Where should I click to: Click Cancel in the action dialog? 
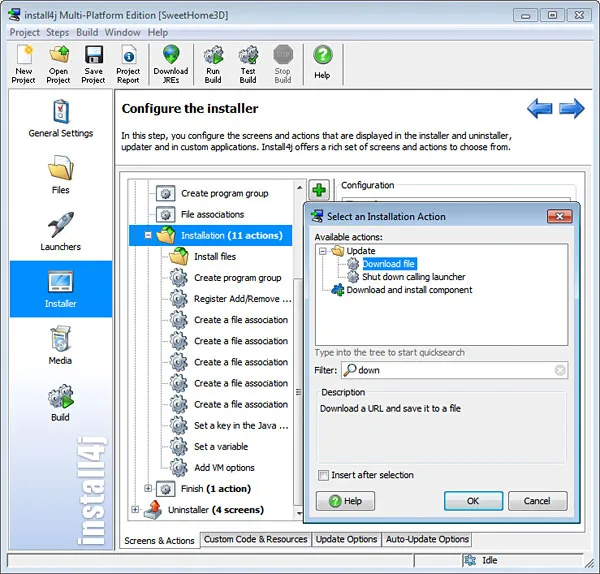537,501
